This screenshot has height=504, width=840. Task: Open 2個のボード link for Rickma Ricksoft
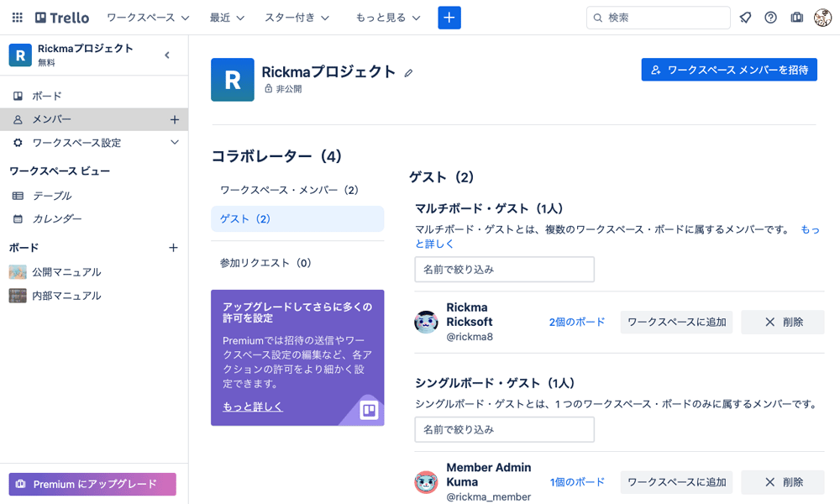577,322
